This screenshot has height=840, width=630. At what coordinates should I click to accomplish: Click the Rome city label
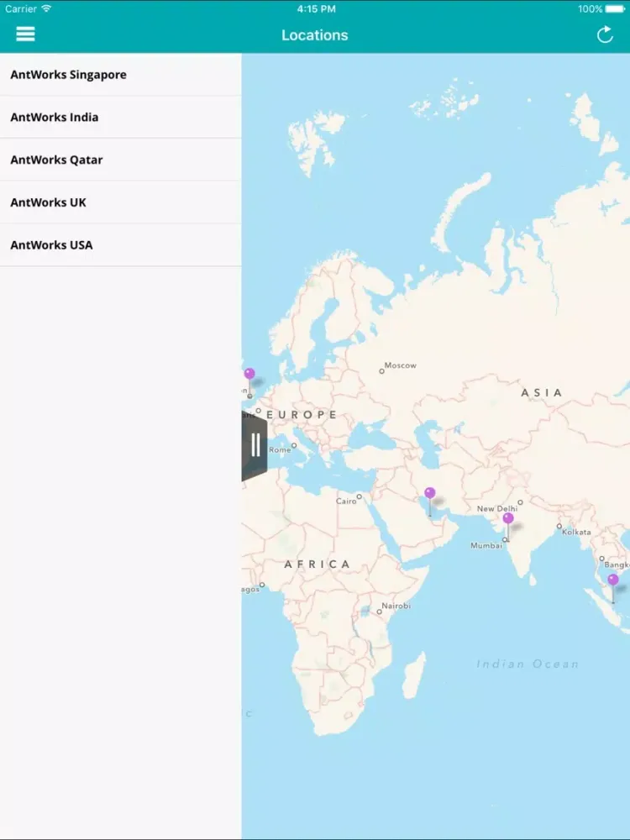click(x=280, y=450)
